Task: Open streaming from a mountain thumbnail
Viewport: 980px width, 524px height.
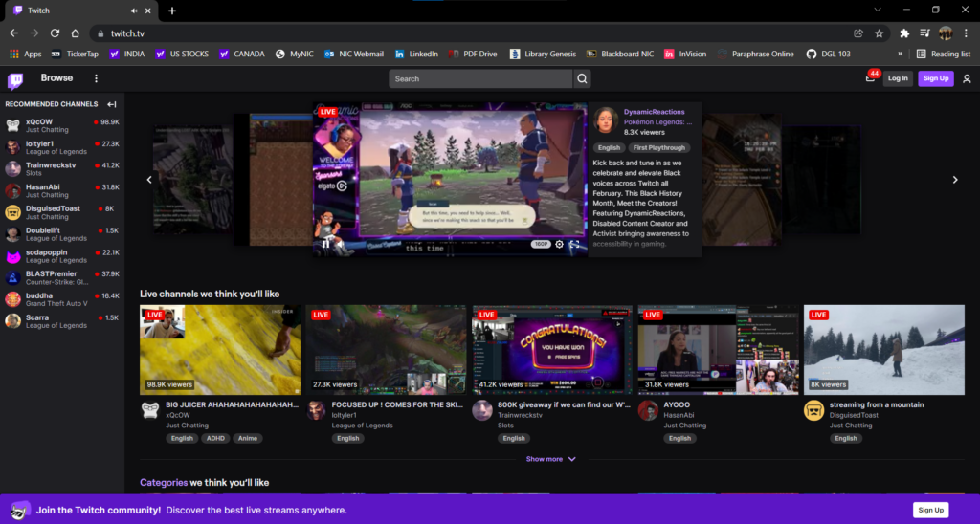Action: [884, 350]
